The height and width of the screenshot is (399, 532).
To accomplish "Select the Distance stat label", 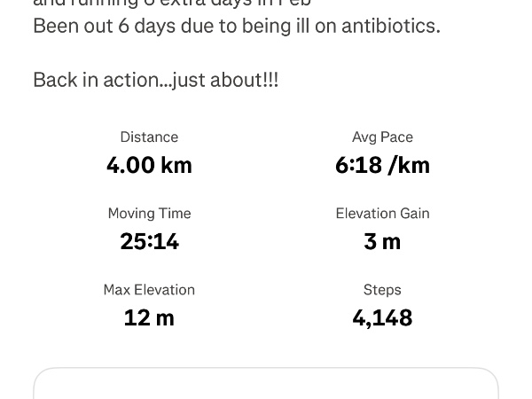I will 149,137.
